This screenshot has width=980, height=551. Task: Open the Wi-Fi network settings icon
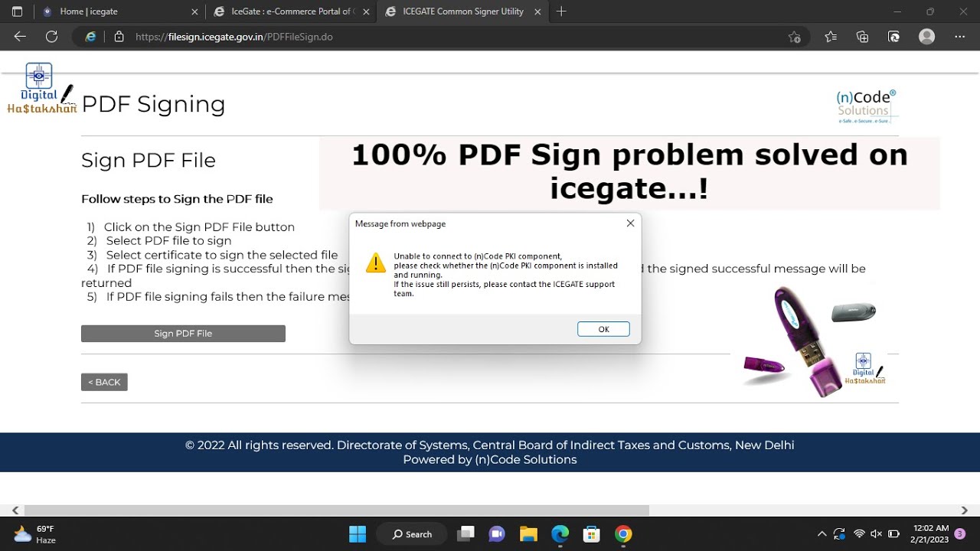tap(859, 534)
